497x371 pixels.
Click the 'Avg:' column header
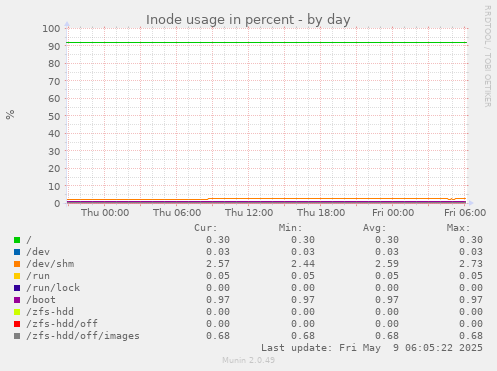click(x=374, y=228)
